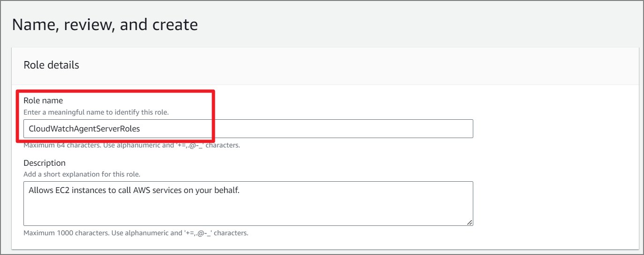The width and height of the screenshot is (644, 255).
Task: Click the 'Maximum 64 characters' hint text
Action: (132, 145)
